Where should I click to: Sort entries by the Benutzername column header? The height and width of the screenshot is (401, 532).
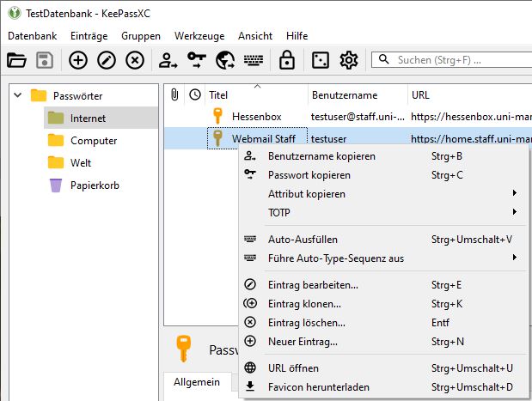click(358, 95)
